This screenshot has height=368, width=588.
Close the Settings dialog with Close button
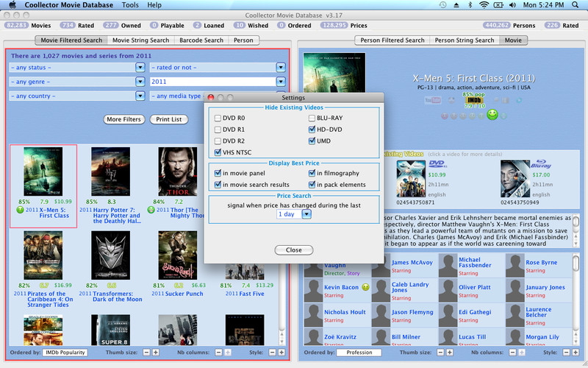293,250
